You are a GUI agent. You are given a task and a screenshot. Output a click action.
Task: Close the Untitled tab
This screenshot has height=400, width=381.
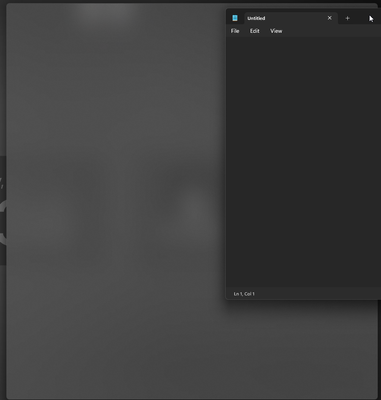(x=330, y=18)
